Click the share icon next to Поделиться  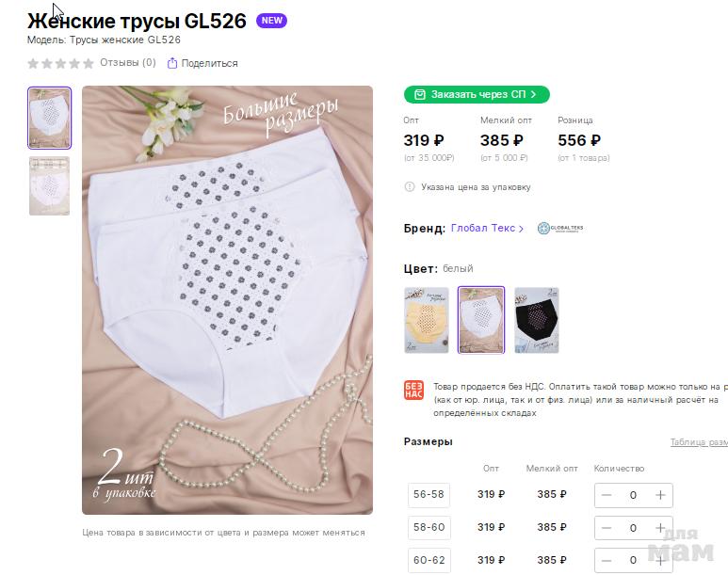pyautogui.click(x=172, y=63)
